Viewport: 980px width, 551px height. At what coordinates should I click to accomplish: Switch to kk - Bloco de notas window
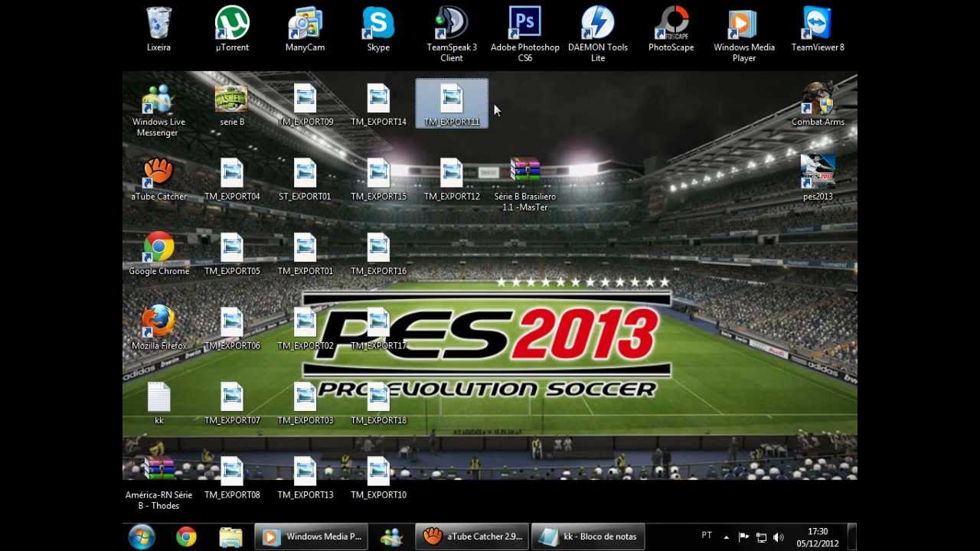tap(588, 536)
